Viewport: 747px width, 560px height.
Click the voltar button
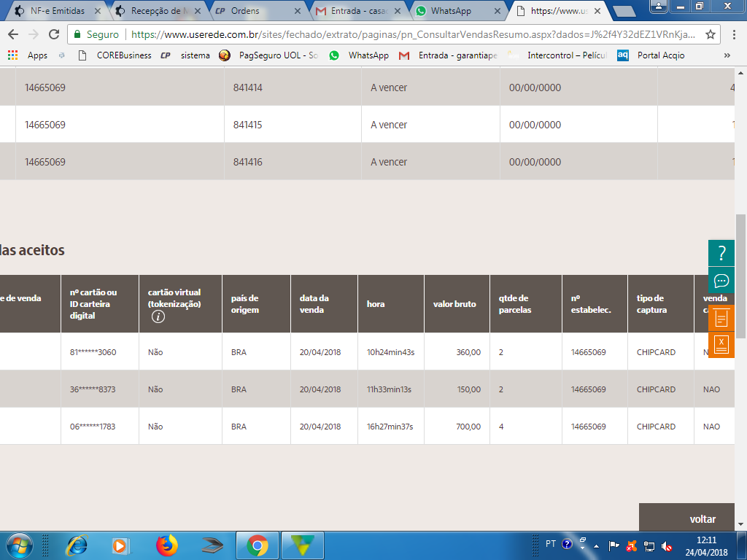coord(702,518)
